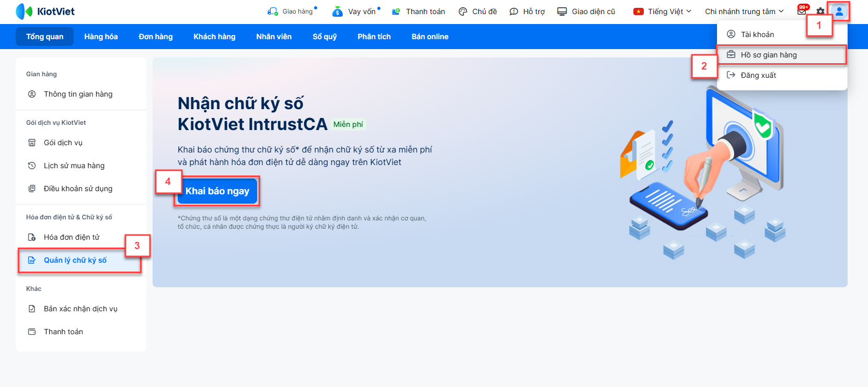Click the Vietnam flag language icon
Image resolution: width=868 pixels, height=387 pixels.
(638, 11)
